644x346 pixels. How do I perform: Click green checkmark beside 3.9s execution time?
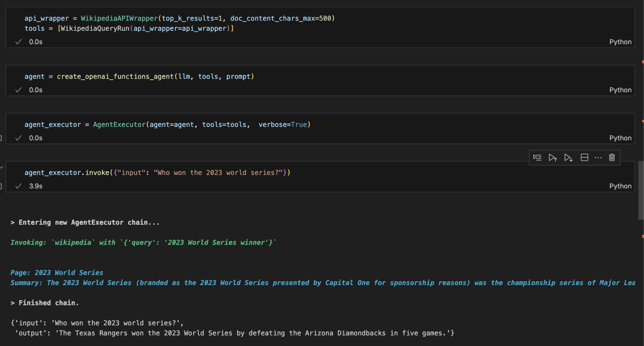click(x=18, y=186)
